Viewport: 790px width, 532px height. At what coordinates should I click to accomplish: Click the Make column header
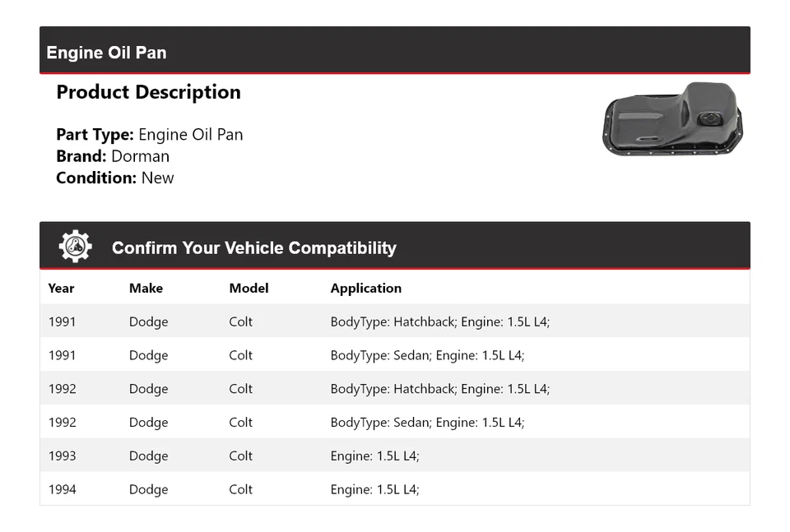[146, 288]
